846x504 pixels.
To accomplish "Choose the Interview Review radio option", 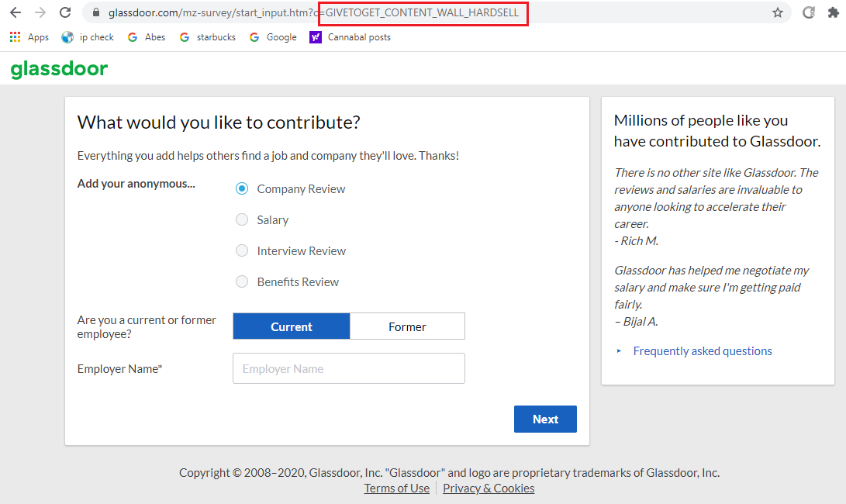I will coord(242,250).
